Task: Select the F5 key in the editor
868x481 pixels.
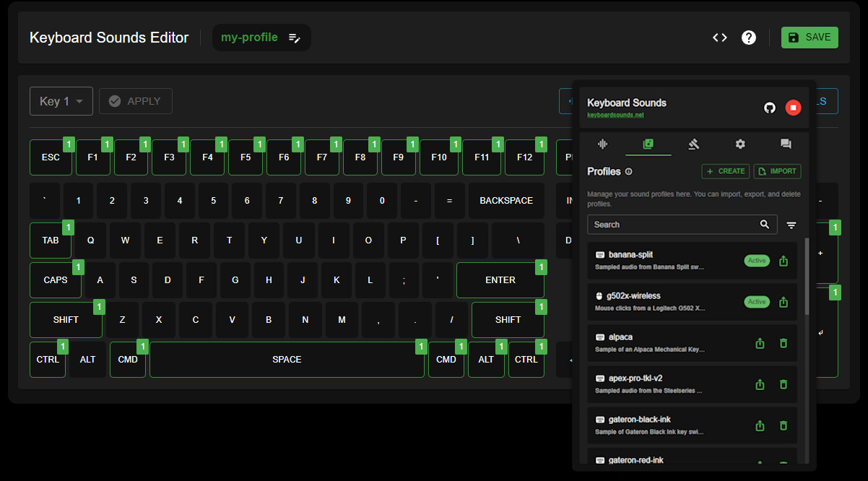Action: (x=246, y=157)
